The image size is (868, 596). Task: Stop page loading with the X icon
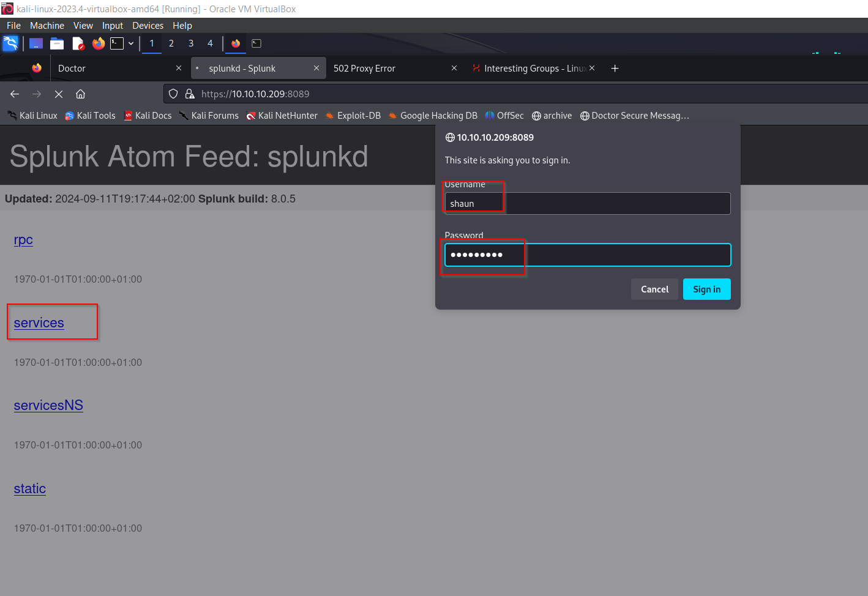[x=59, y=94]
